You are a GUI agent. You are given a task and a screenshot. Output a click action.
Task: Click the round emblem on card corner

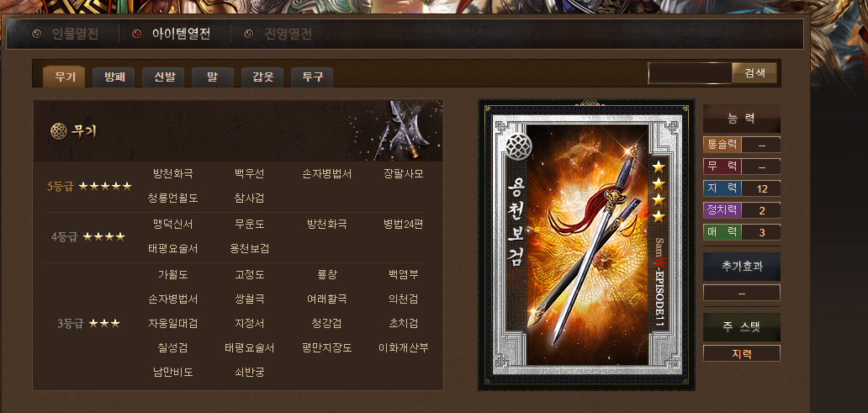tap(519, 145)
